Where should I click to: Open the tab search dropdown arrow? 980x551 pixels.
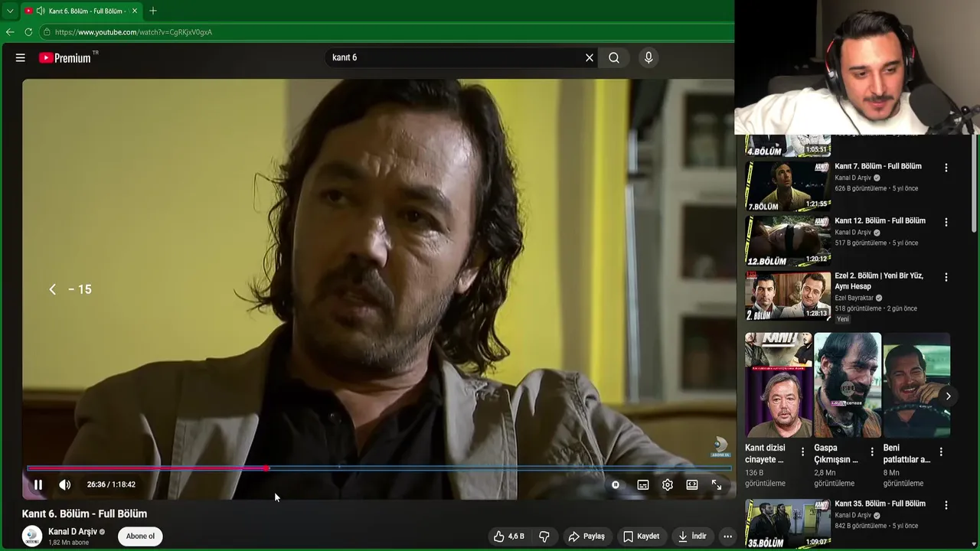click(10, 11)
